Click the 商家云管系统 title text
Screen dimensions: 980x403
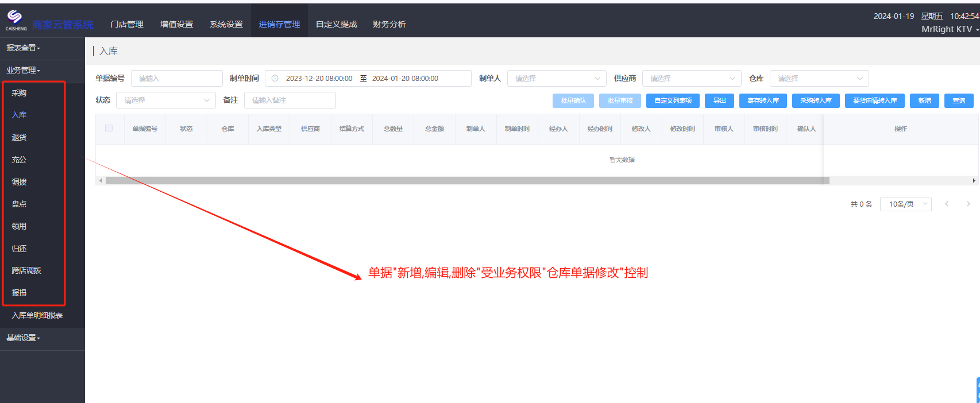(x=63, y=25)
